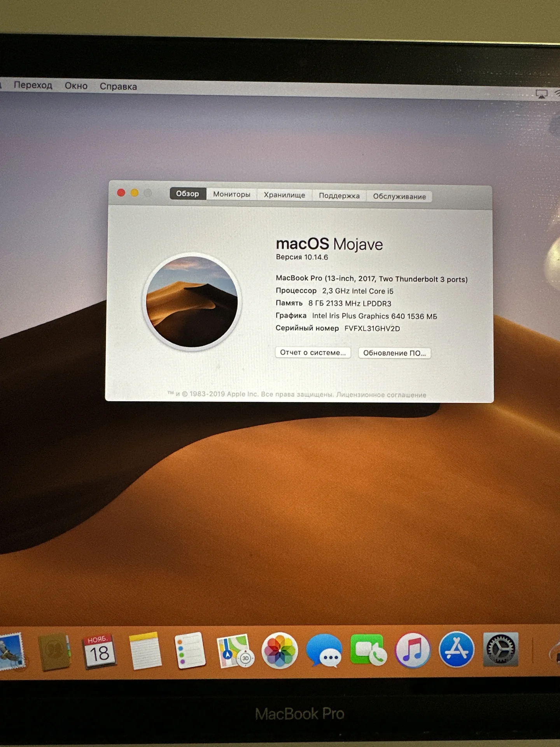Open the Photos app in the Dock
Viewport: 560px width, 747px height.
tap(279, 651)
